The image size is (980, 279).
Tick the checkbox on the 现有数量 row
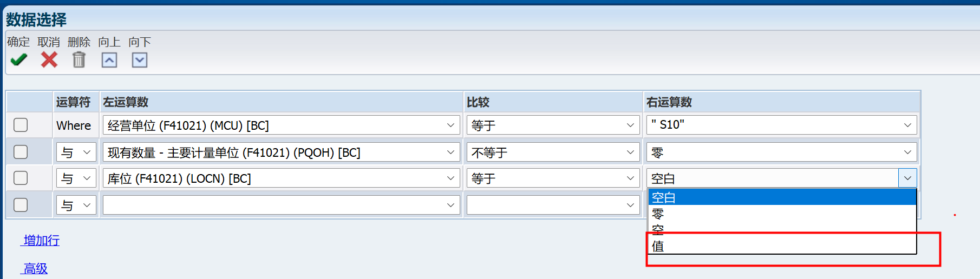point(21,152)
